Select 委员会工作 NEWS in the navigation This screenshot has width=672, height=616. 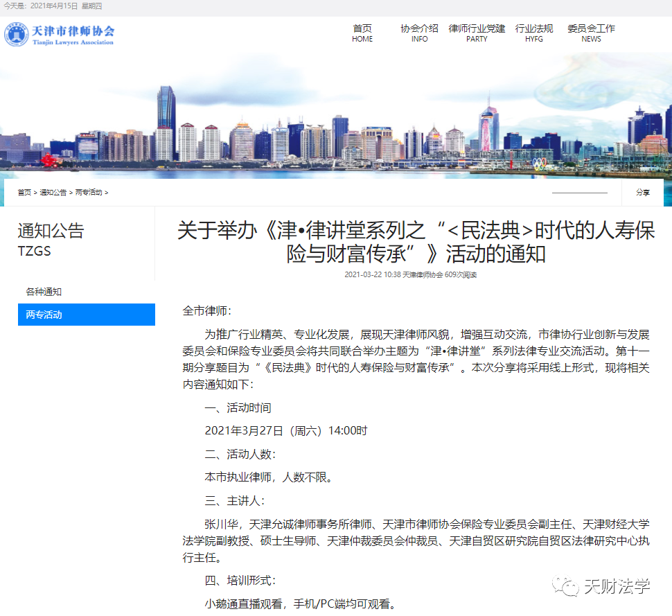591,33
